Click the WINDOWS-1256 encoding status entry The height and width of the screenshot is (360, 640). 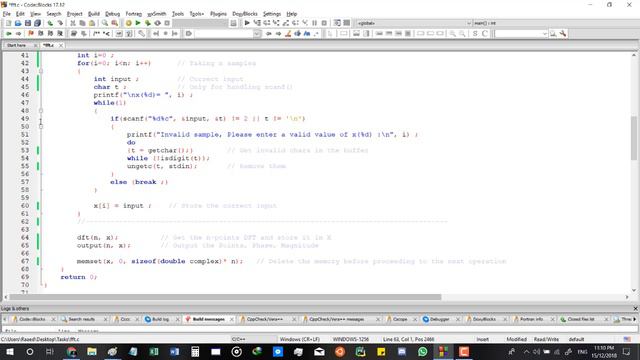coord(351,339)
